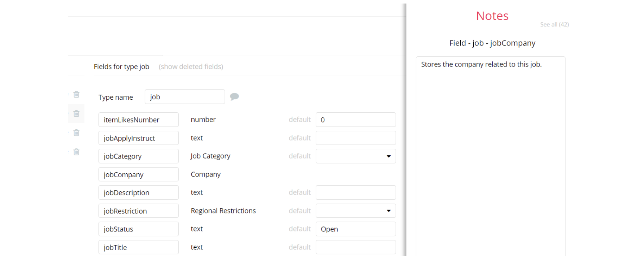Click the highlighted trash icon with gray background

click(76, 113)
